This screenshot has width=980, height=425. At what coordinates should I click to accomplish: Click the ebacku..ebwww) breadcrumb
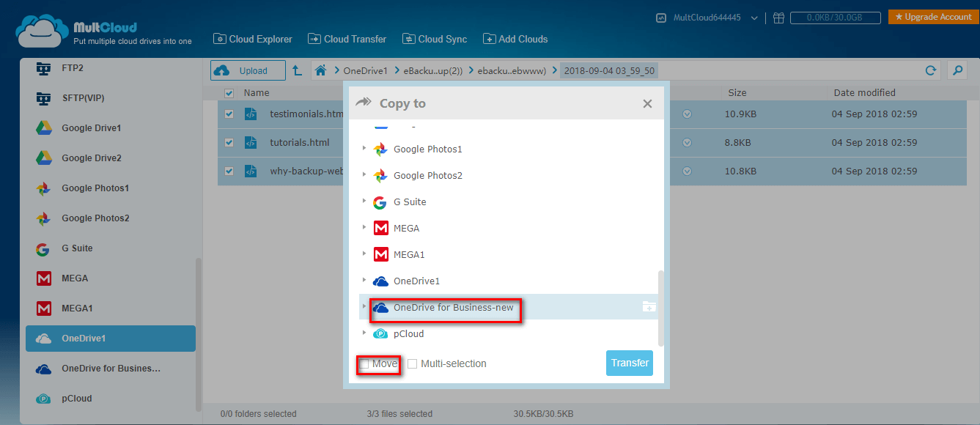point(512,71)
